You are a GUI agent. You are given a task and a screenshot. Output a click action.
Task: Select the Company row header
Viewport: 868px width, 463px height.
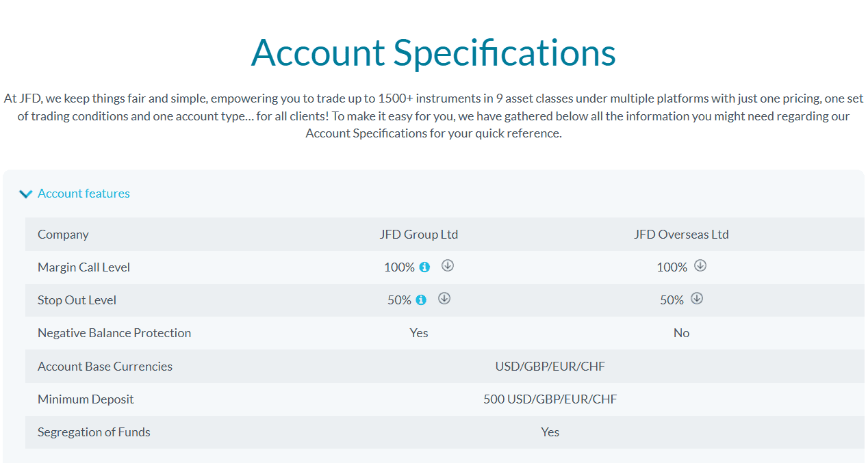(x=63, y=234)
